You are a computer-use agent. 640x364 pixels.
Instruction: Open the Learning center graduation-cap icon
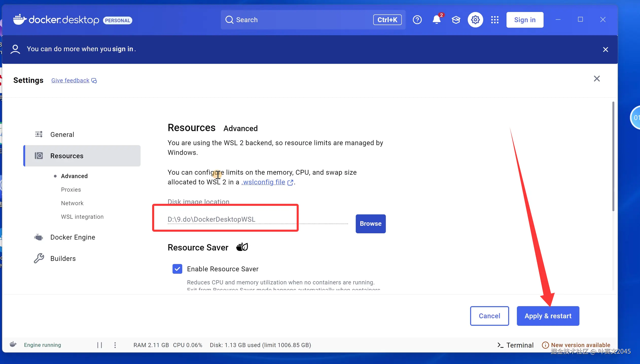pyautogui.click(x=456, y=20)
